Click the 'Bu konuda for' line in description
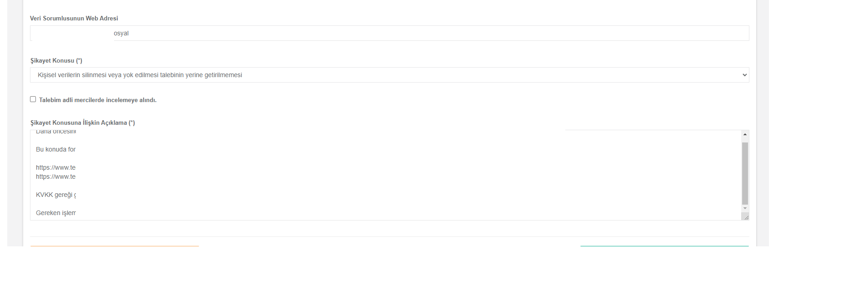This screenshot has height=294, width=868. coord(55,149)
